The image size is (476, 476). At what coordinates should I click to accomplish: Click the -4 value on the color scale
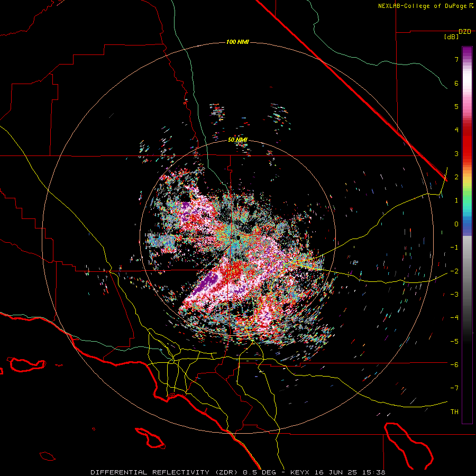point(454,318)
